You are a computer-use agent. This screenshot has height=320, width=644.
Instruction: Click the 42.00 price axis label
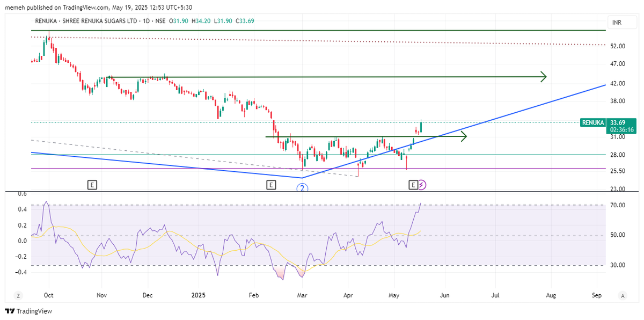[618, 84]
